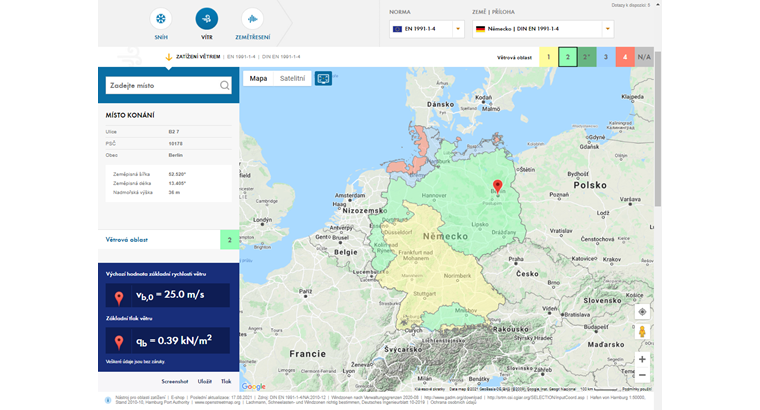The image size is (760, 410).
Task: Click red location marker on Berlin
Action: pyautogui.click(x=497, y=187)
